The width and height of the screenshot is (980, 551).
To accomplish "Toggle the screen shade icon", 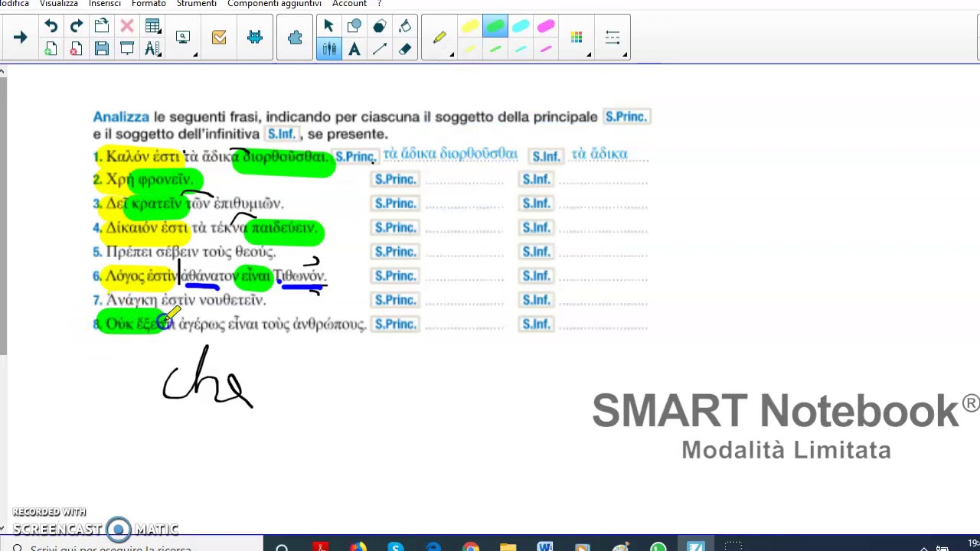I will [127, 50].
